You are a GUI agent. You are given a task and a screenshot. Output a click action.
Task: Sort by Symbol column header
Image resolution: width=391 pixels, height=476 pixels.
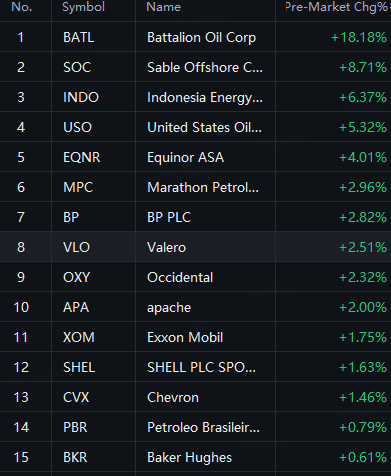coord(83,7)
